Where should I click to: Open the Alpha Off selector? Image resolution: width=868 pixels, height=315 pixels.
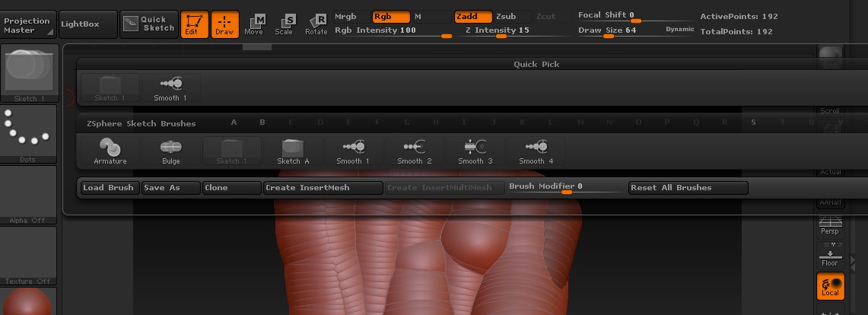28,195
